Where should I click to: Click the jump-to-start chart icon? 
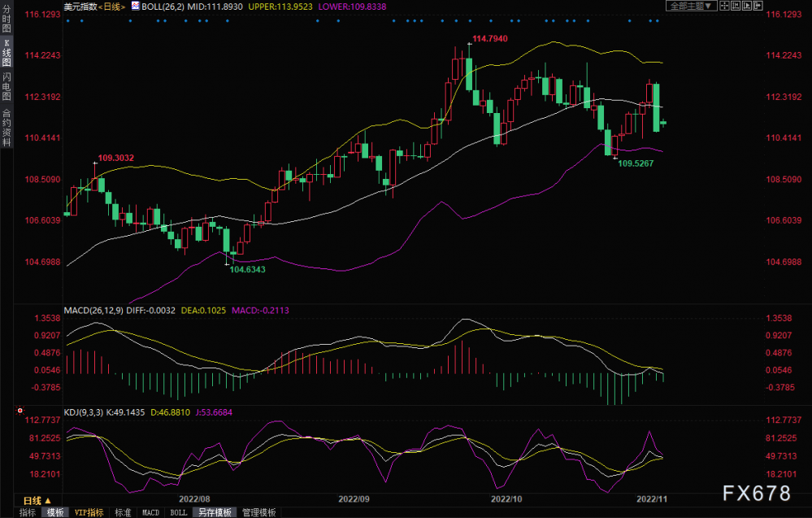pos(736,6)
